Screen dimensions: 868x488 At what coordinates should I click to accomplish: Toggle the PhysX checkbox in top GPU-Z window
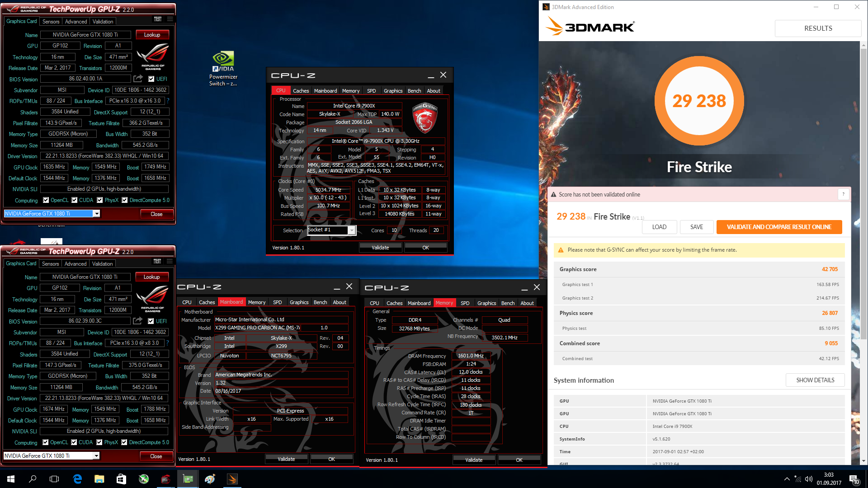(x=99, y=200)
